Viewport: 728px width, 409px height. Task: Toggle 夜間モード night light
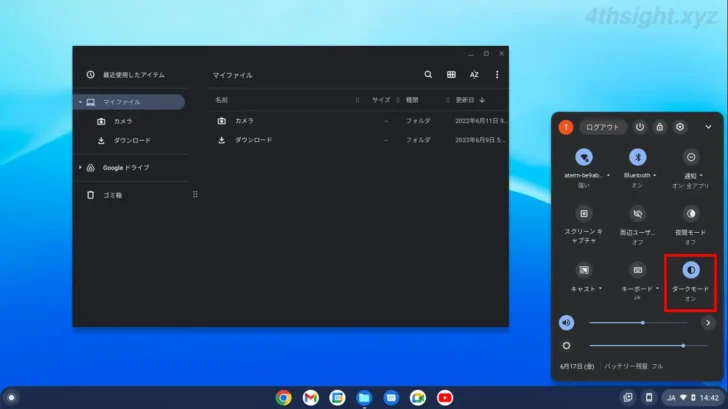691,214
